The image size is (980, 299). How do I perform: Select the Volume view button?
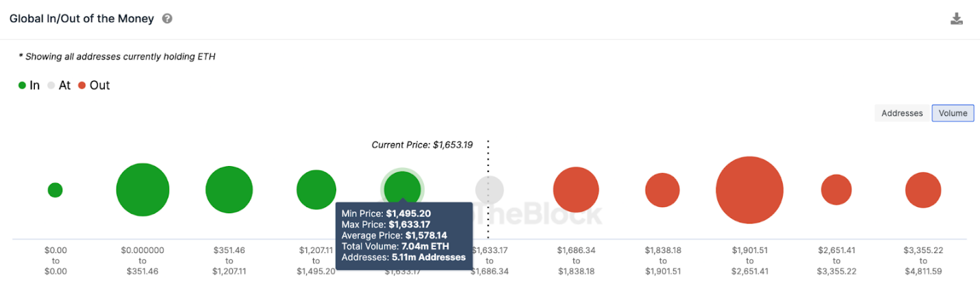point(953,113)
